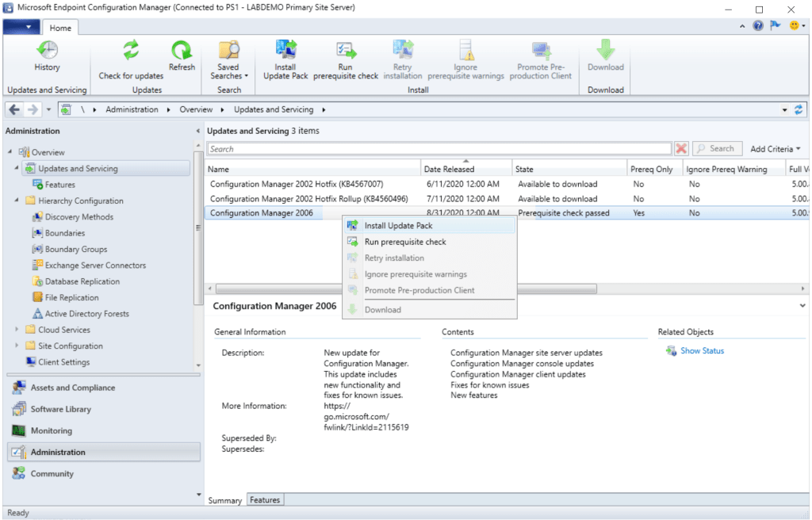Click the Show Status link

tap(702, 350)
